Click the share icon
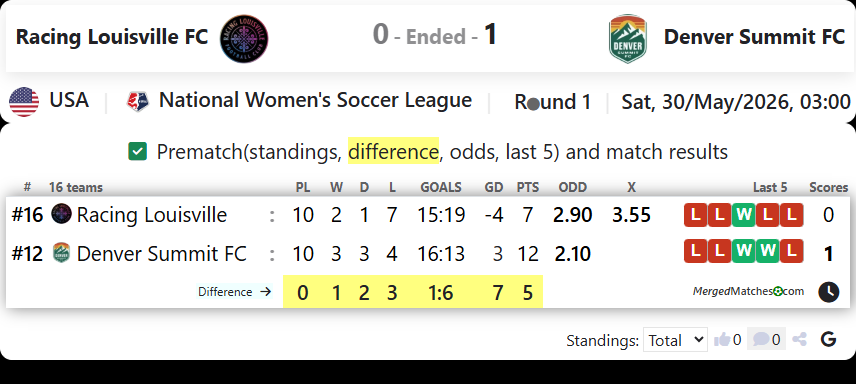This screenshot has width=856, height=384. click(799, 340)
